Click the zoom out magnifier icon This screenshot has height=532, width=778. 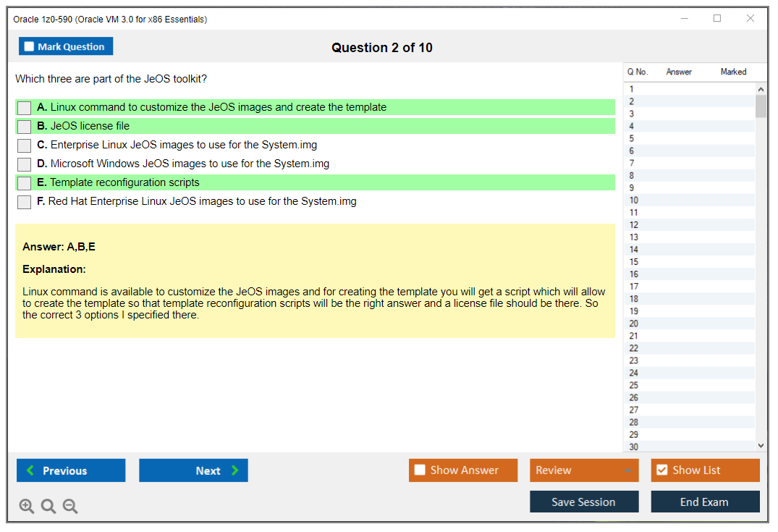click(70, 507)
